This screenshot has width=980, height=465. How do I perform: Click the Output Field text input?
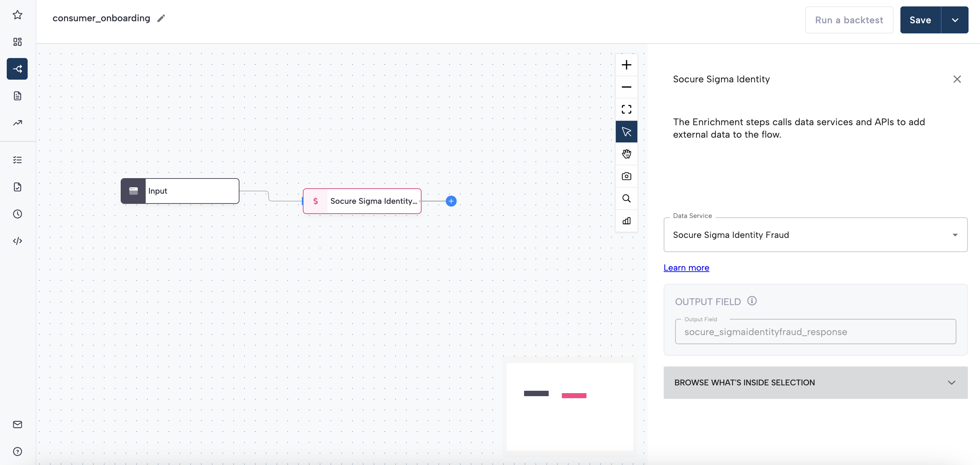pyautogui.click(x=815, y=332)
